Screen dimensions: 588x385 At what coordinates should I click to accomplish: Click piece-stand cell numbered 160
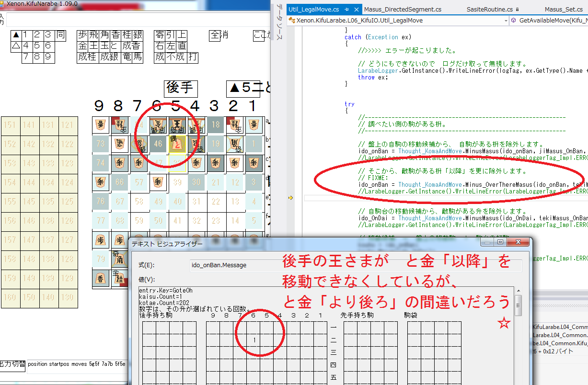11,298
